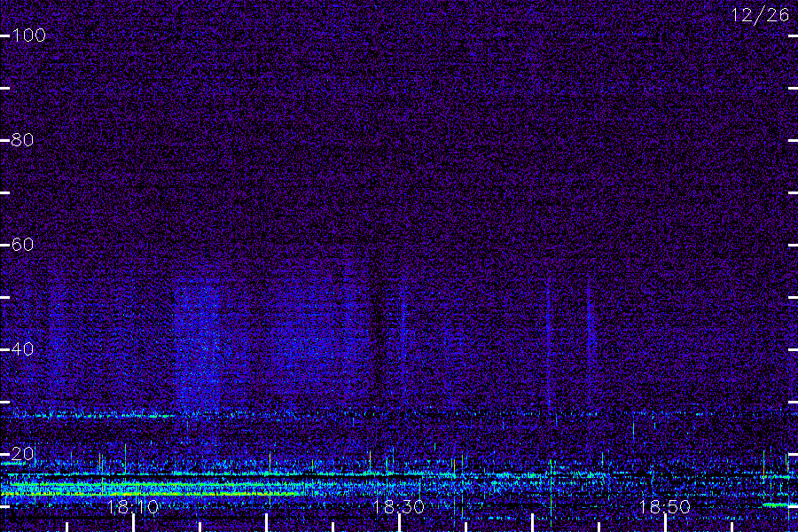Click the 20 frequency axis label
Screen dimensions: 798x532
[x=23, y=454]
